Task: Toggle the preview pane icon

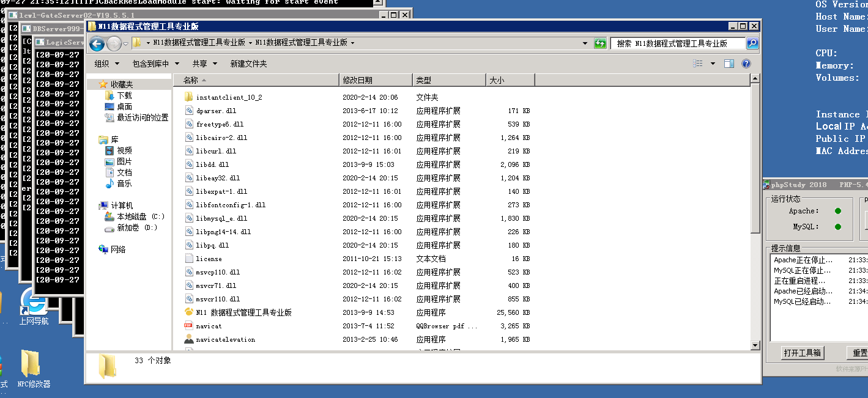Action: 729,64
